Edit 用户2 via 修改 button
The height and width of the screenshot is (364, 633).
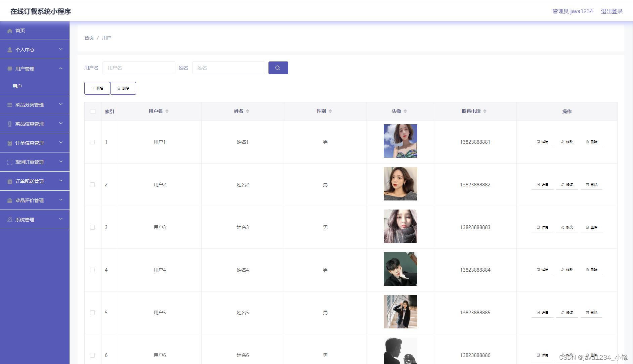click(x=567, y=185)
